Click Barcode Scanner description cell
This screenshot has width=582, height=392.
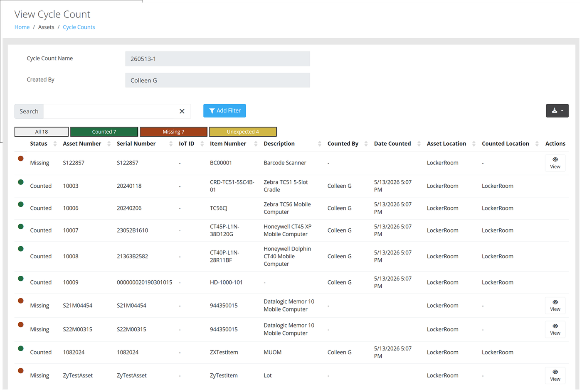(285, 163)
